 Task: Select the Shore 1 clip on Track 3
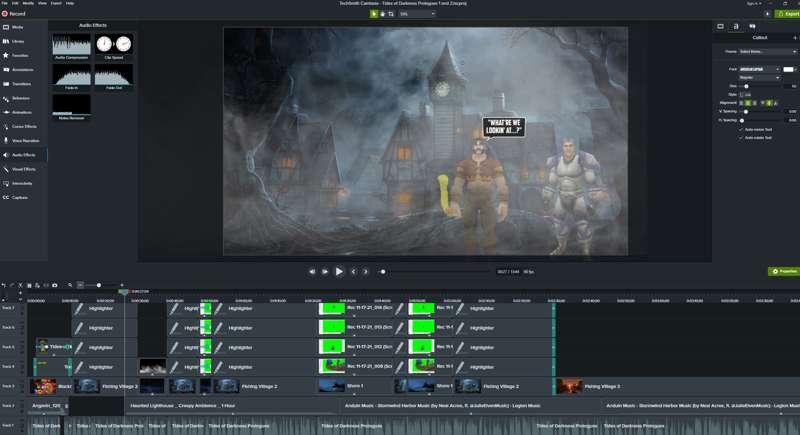tap(356, 386)
